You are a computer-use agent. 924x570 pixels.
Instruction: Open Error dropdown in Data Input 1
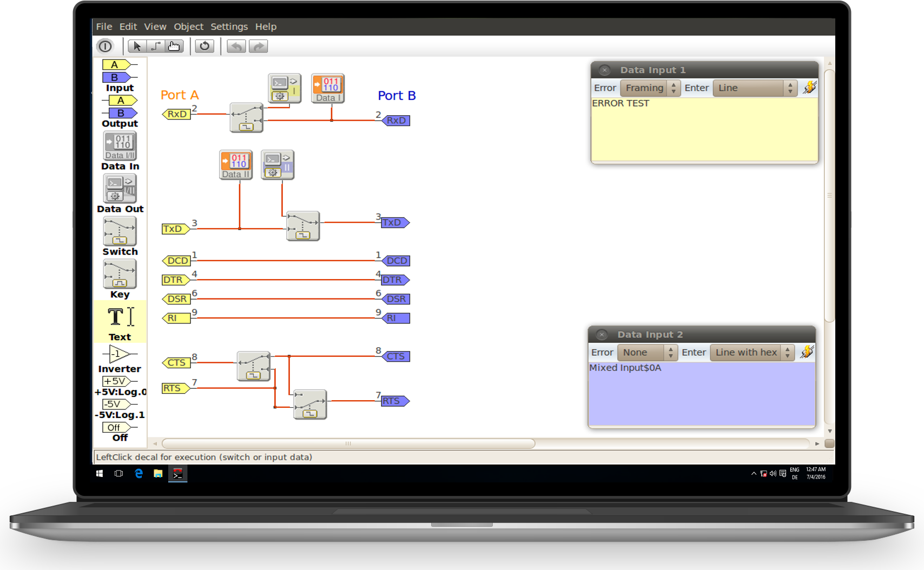(650, 88)
